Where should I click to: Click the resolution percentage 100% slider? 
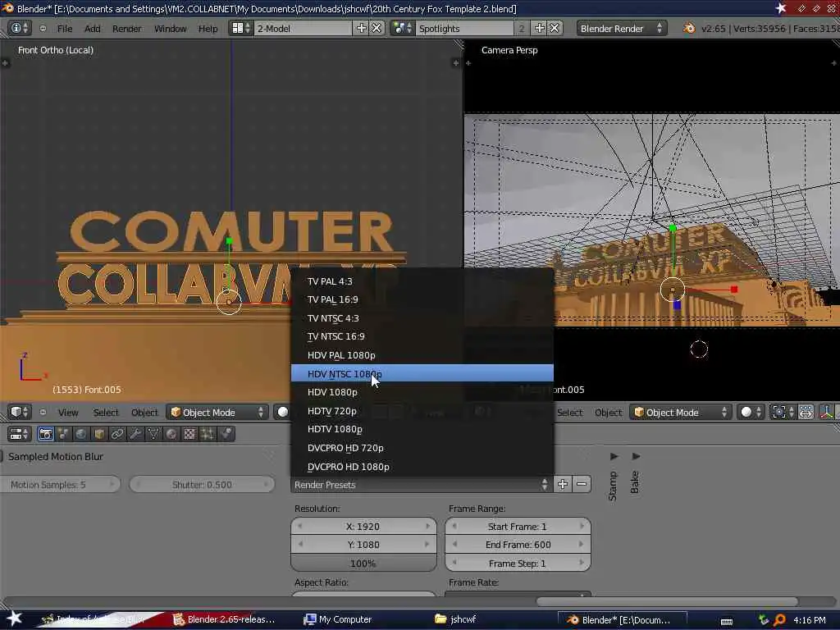click(363, 563)
